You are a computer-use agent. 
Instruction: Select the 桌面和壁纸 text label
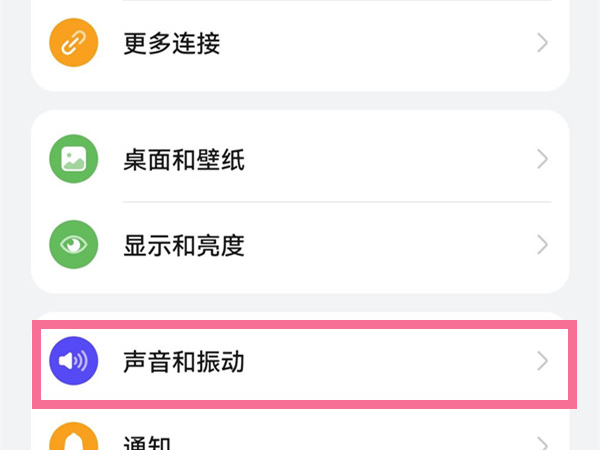pyautogui.click(x=183, y=159)
